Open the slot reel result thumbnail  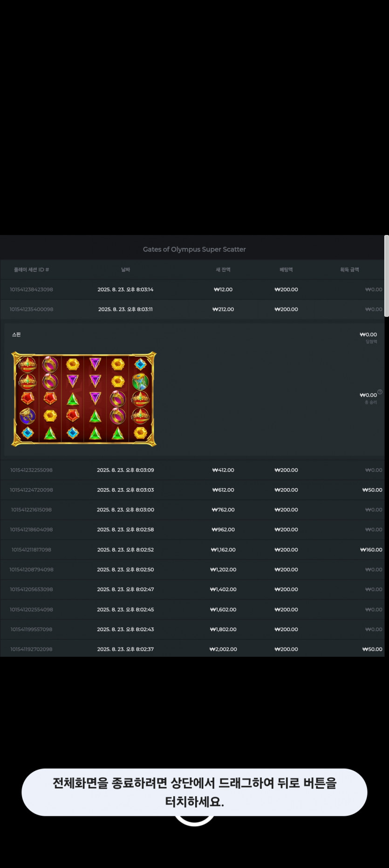[84, 399]
